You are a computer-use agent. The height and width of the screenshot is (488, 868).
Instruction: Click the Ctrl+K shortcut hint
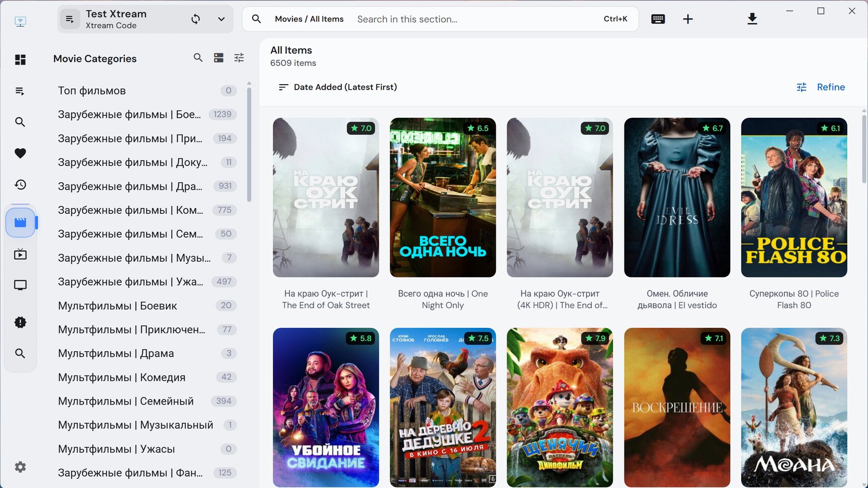(615, 19)
